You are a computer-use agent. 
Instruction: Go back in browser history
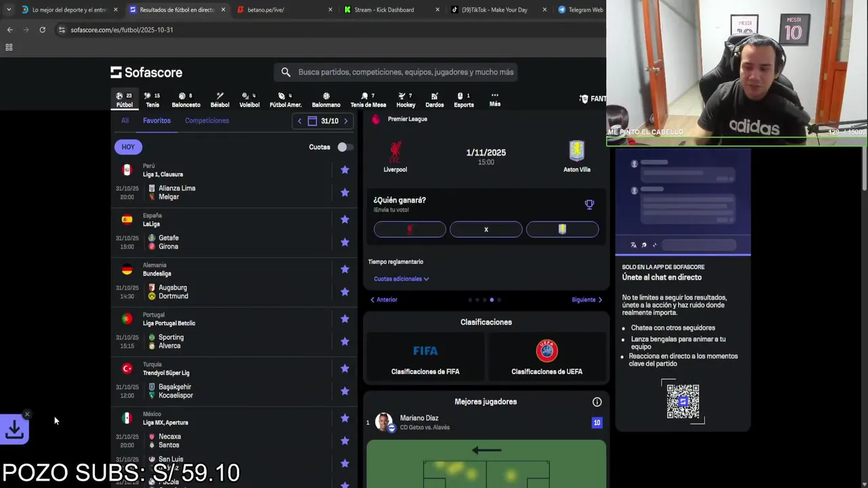pos(9,30)
